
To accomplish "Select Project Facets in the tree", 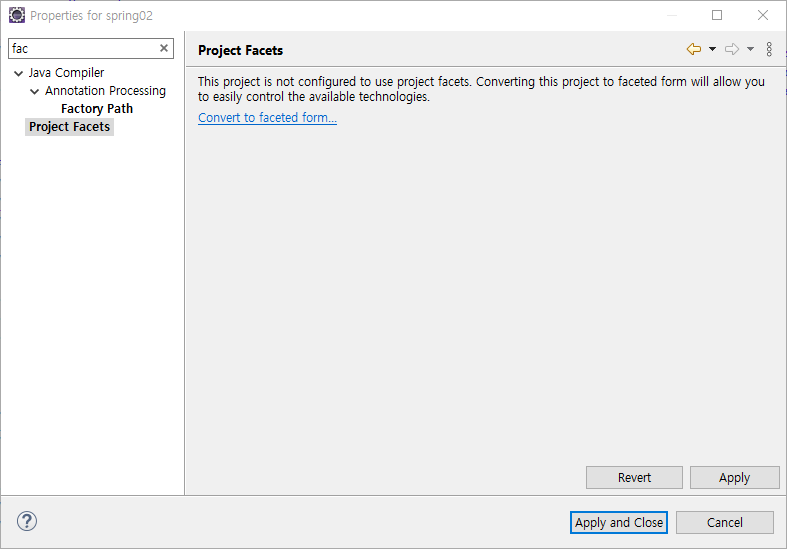I will pyautogui.click(x=69, y=127).
